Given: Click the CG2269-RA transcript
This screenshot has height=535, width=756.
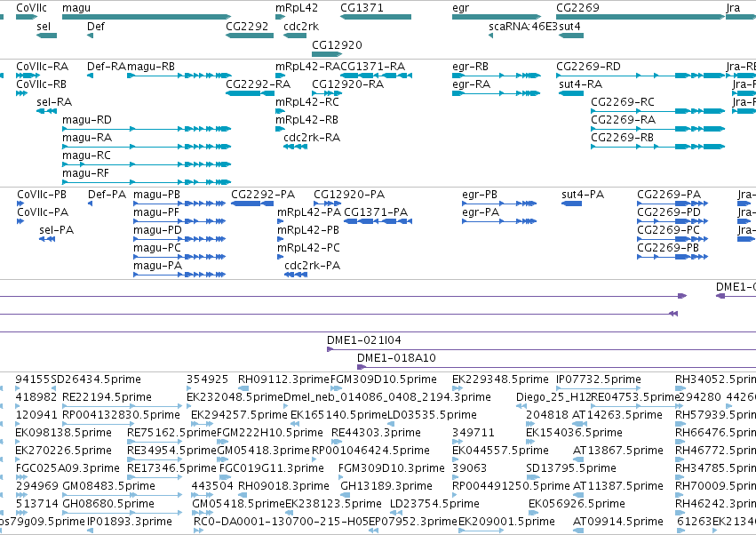Looking at the screenshot, I should [657, 129].
